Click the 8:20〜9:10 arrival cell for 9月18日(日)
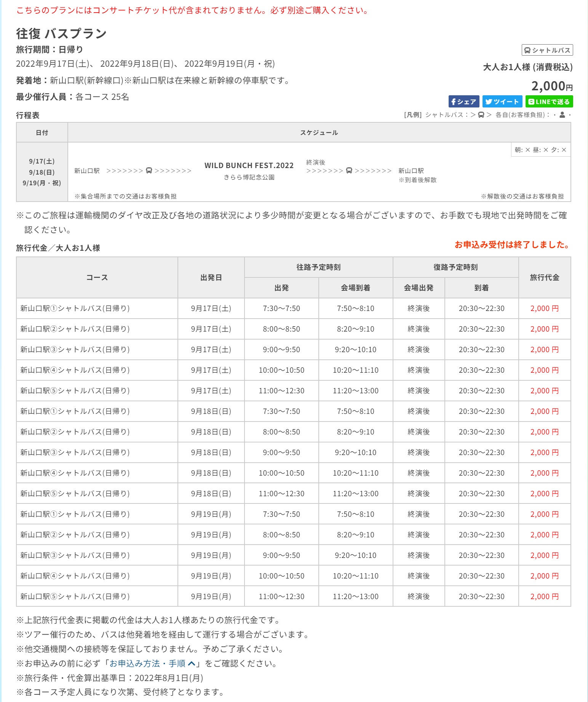The image size is (588, 702). 356,432
